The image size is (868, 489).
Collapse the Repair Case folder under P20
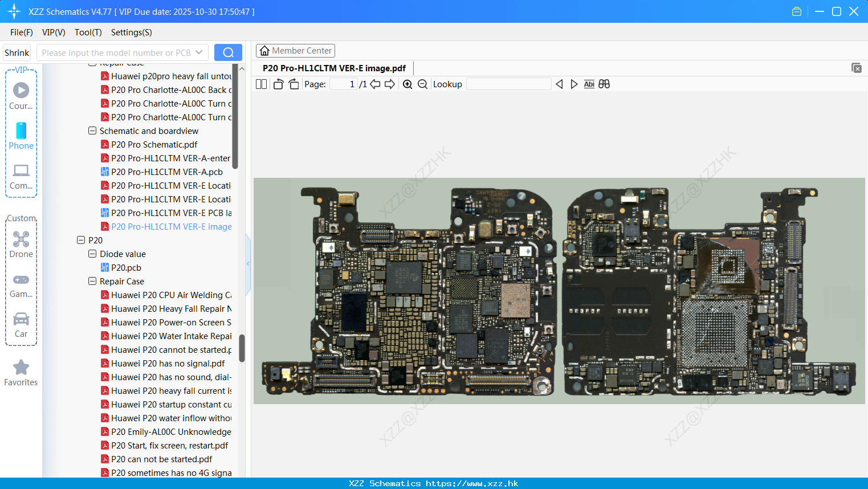tap(92, 281)
